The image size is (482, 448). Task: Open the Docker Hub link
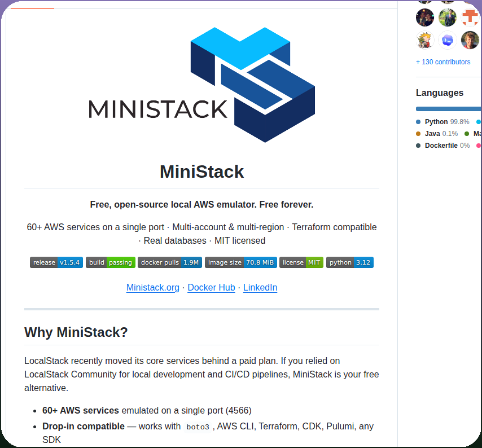211,287
